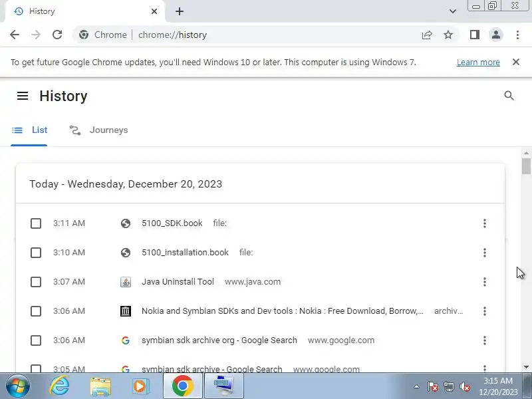Open Windows Explorer from the taskbar
The width and height of the screenshot is (532, 399).
pyautogui.click(x=100, y=386)
